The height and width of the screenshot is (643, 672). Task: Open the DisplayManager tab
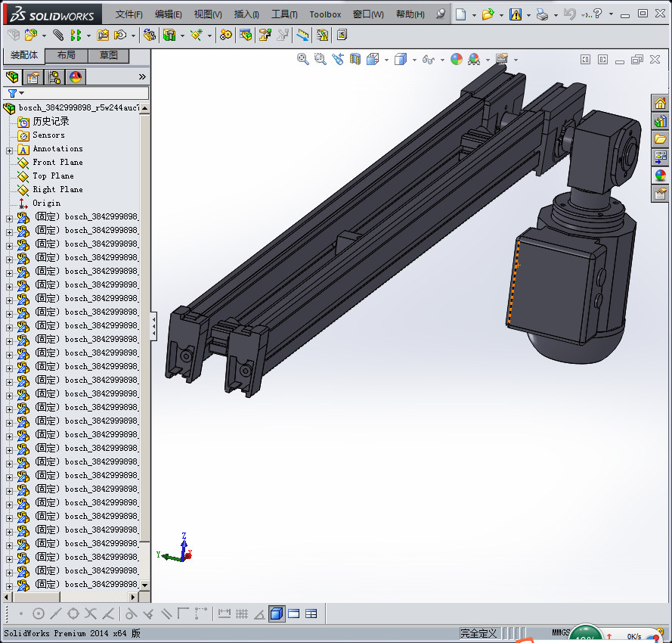(76, 77)
